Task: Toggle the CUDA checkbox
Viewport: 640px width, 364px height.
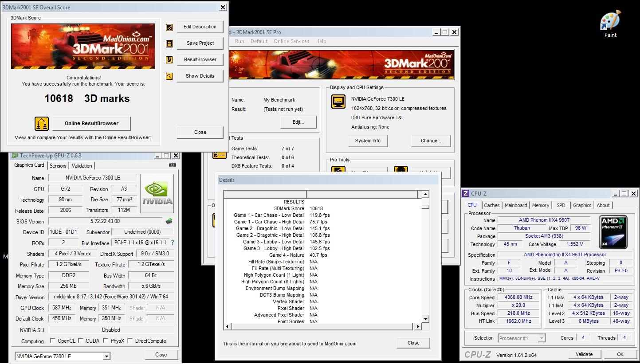Action: [81, 341]
